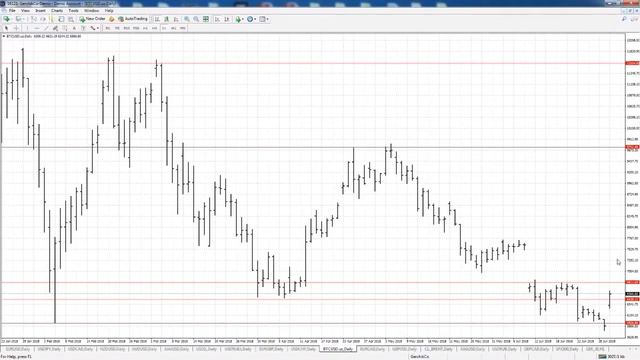The width and height of the screenshot is (640, 360).
Task: Show the Market Watch panel icon
Action: tap(33, 19)
